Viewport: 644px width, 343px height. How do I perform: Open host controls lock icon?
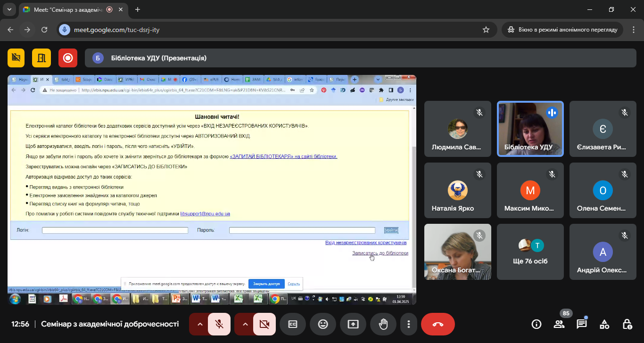627,324
